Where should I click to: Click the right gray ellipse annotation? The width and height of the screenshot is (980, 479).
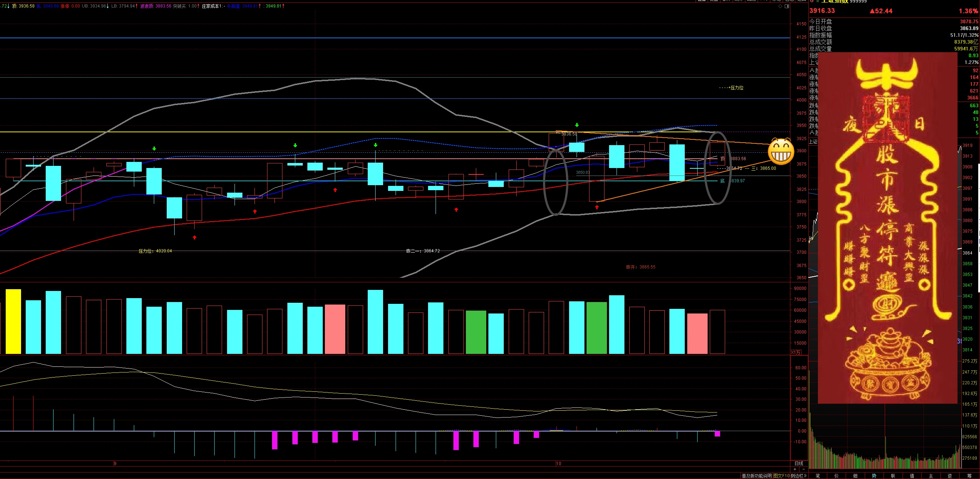(x=718, y=168)
